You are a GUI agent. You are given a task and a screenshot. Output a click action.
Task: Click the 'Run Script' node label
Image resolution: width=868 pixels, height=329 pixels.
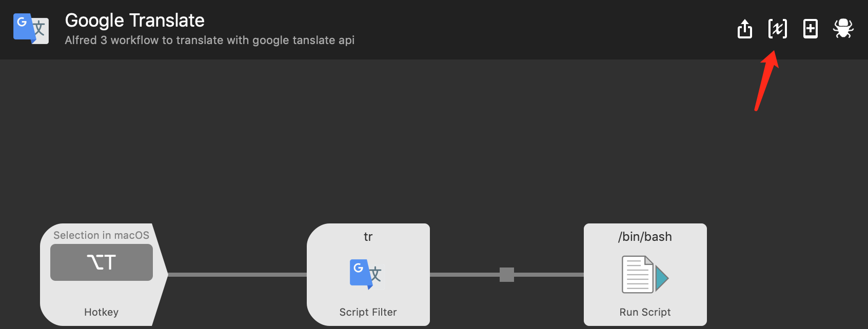(645, 312)
